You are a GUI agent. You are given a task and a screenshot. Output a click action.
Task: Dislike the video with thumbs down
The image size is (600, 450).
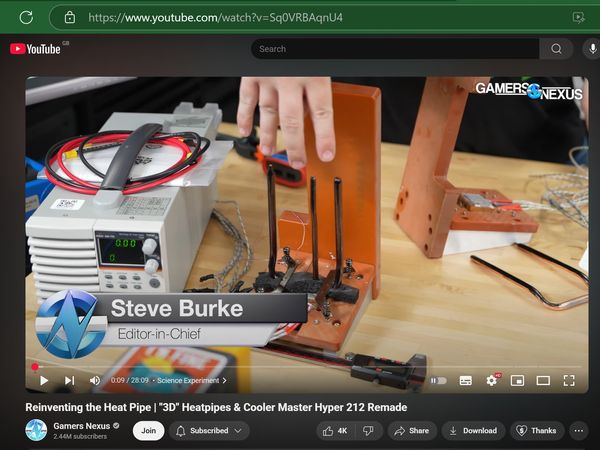click(368, 430)
